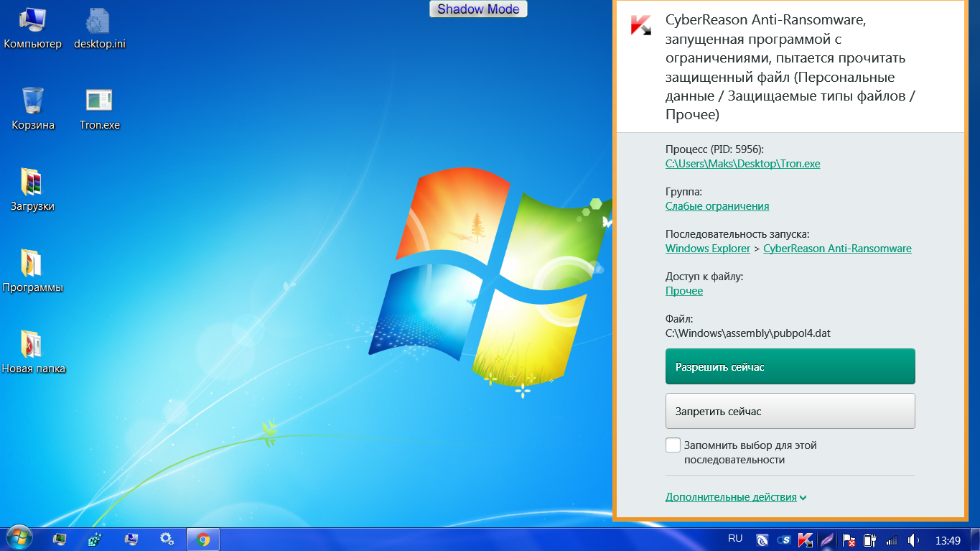This screenshot has width=980, height=551.
Task: Click the Show desktop strip beside the clock
Action: 974,540
